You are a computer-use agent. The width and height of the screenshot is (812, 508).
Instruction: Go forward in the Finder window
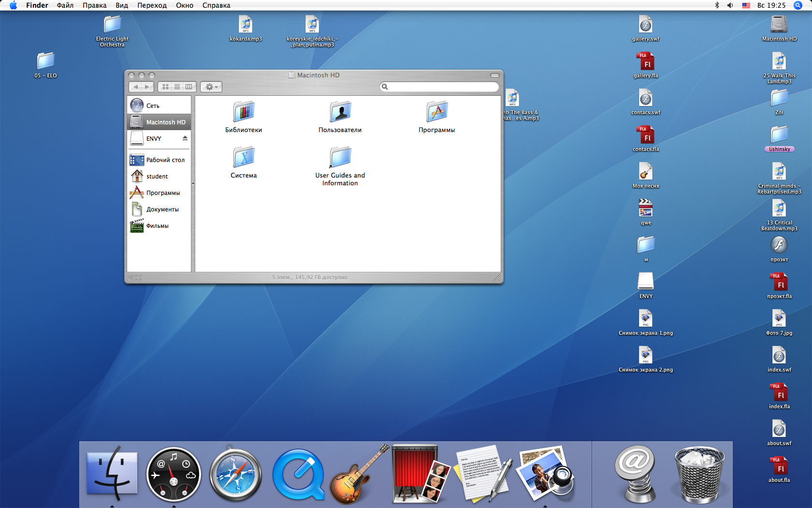(x=148, y=87)
